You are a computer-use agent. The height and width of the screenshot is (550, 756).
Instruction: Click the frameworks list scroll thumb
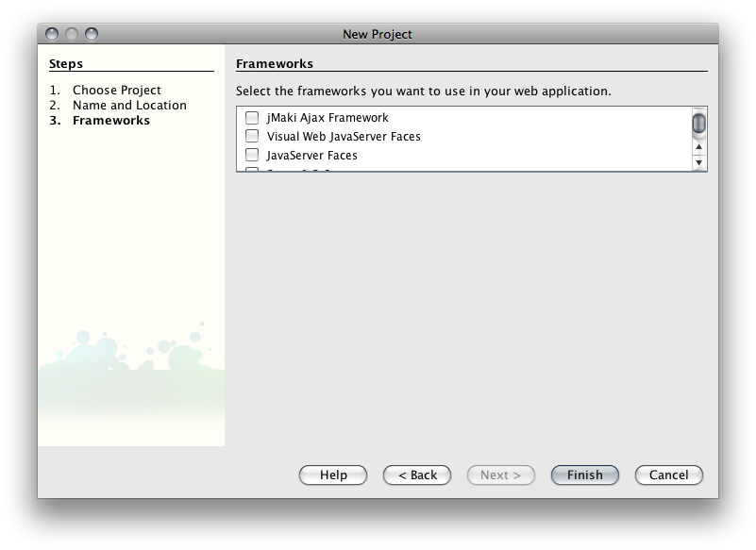tap(698, 123)
